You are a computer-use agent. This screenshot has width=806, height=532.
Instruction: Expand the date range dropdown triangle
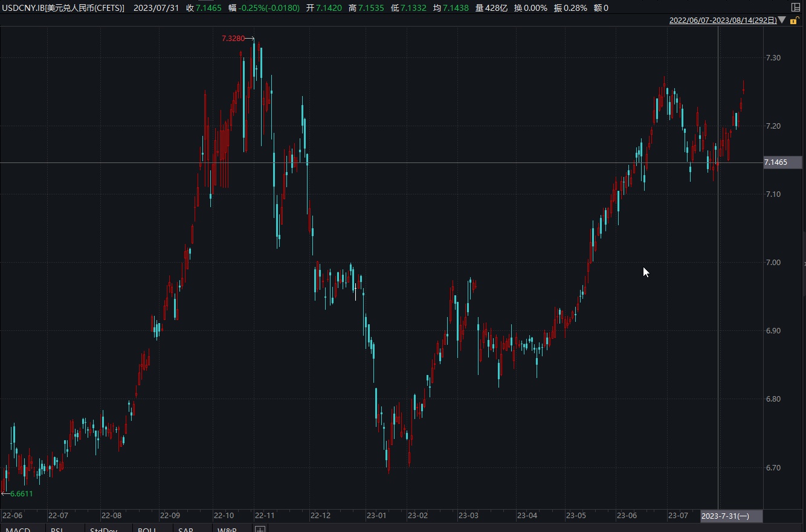pyautogui.click(x=782, y=20)
